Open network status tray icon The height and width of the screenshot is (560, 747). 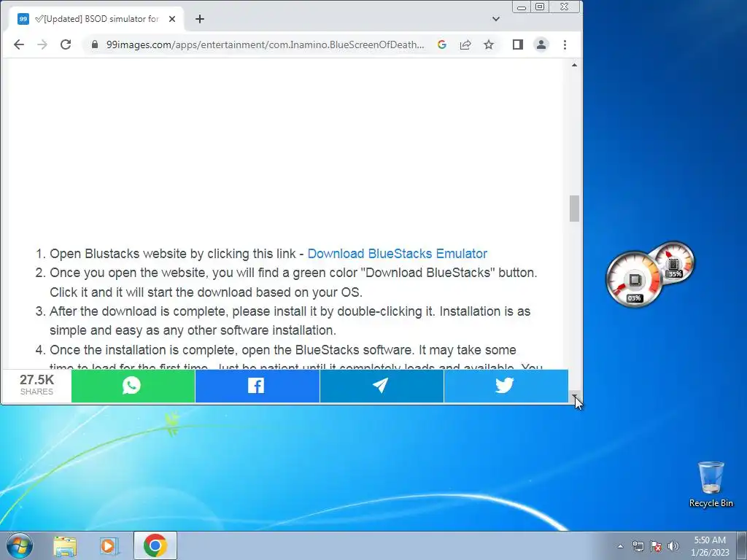click(x=638, y=546)
